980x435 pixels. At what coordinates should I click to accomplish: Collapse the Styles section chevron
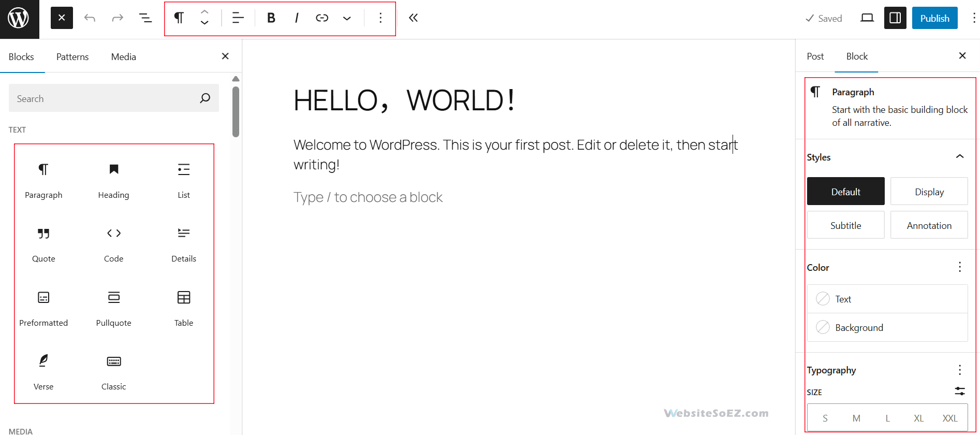click(960, 156)
